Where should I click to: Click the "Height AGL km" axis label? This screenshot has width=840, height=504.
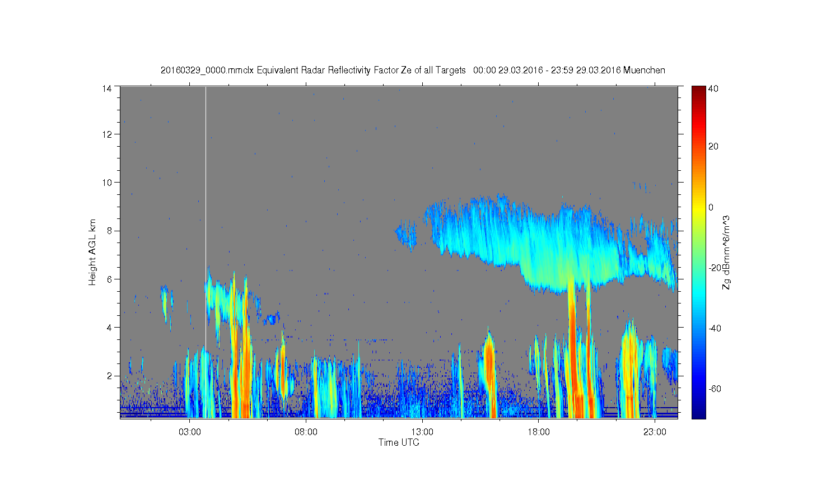pyautogui.click(x=92, y=252)
